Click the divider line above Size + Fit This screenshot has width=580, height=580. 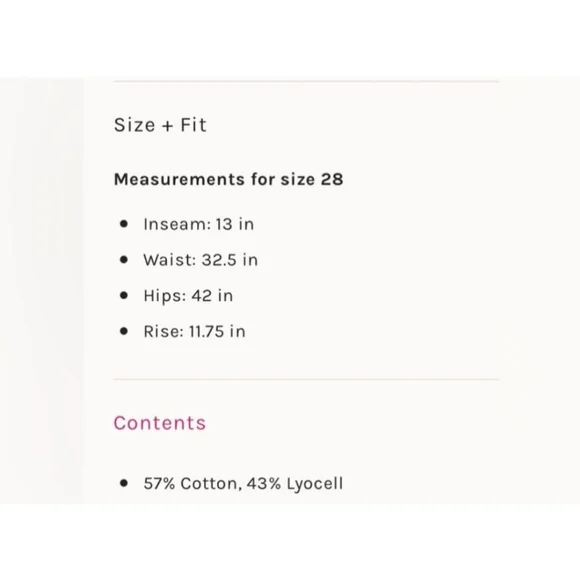click(306, 81)
